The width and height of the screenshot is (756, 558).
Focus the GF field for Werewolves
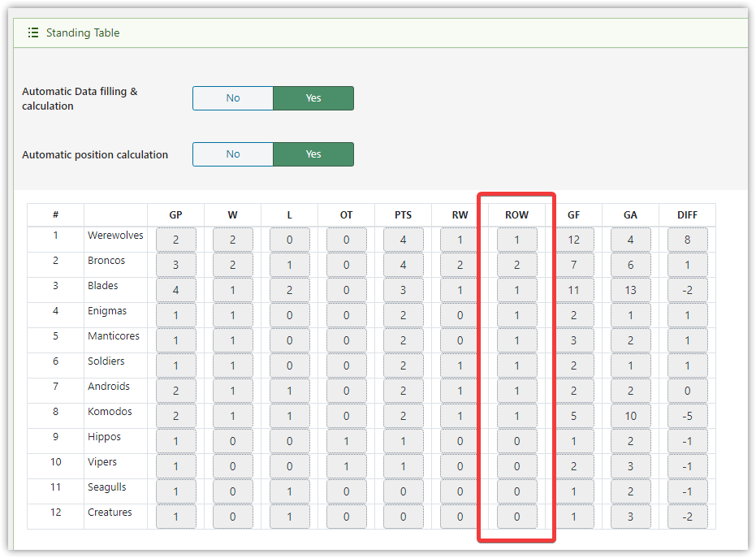click(574, 240)
